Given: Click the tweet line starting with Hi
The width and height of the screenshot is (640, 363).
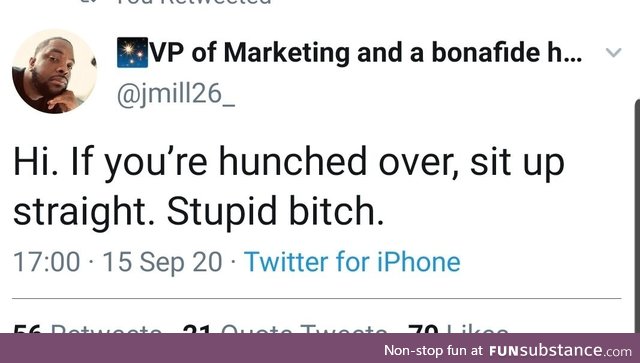Looking at the screenshot, I should coord(289,163).
